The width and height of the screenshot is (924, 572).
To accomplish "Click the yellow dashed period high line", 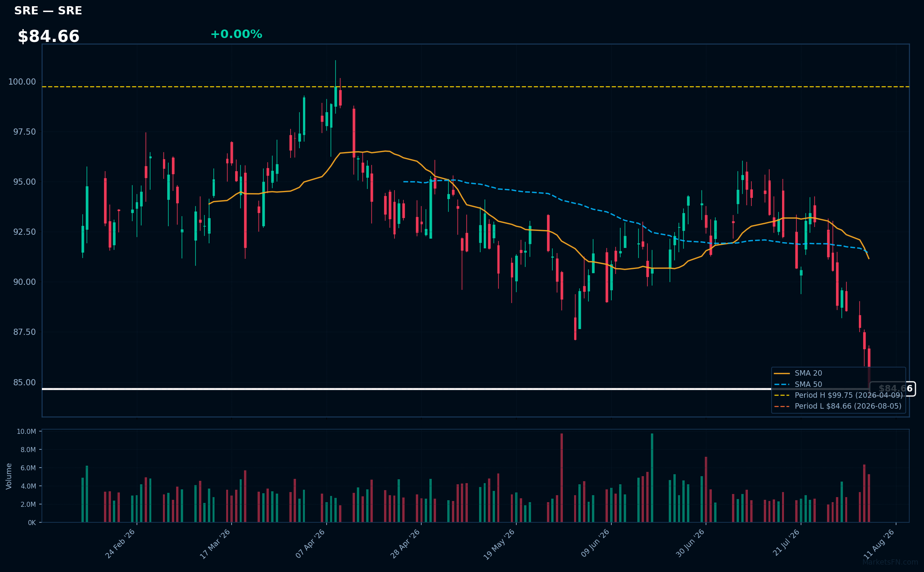I will tap(476, 87).
